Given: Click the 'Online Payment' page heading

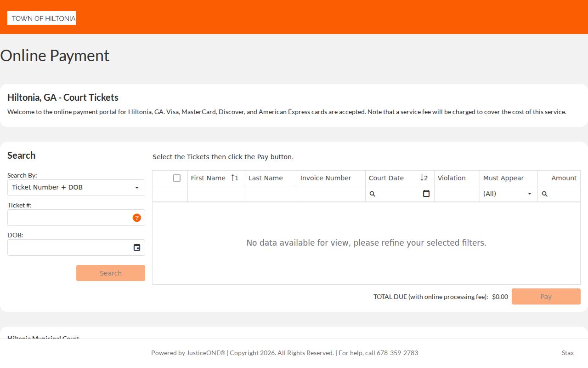Looking at the screenshot, I should 55,56.
